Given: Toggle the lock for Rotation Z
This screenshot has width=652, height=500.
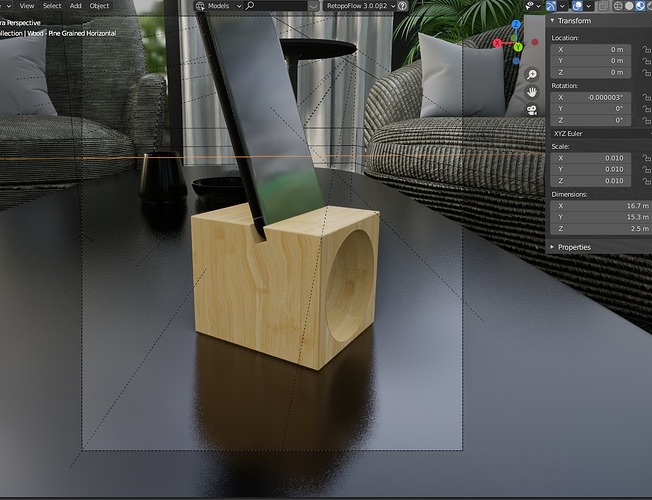Looking at the screenshot, I should (647, 120).
